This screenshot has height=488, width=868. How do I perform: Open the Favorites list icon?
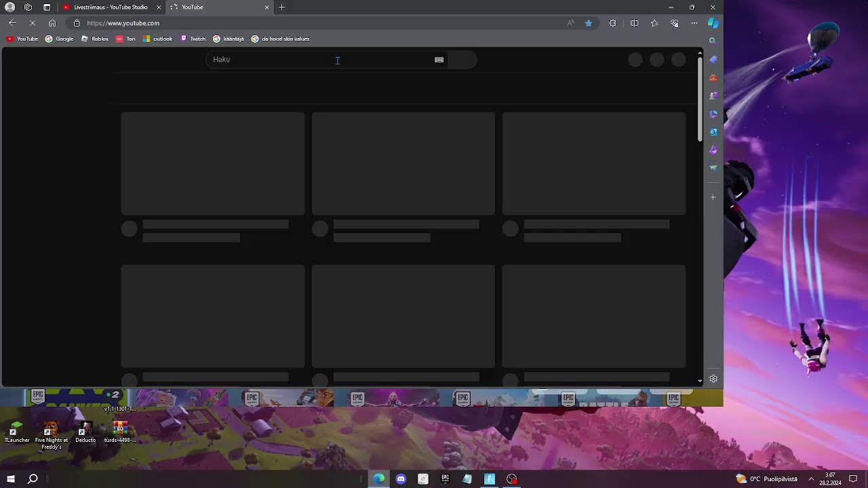point(654,23)
